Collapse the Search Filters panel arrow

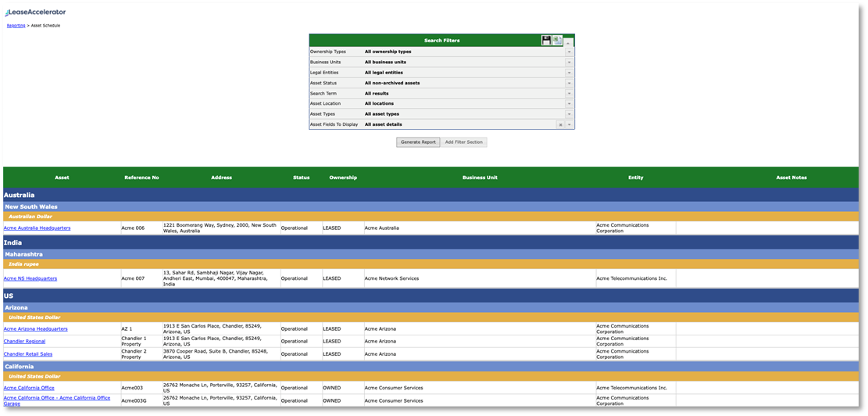(569, 42)
